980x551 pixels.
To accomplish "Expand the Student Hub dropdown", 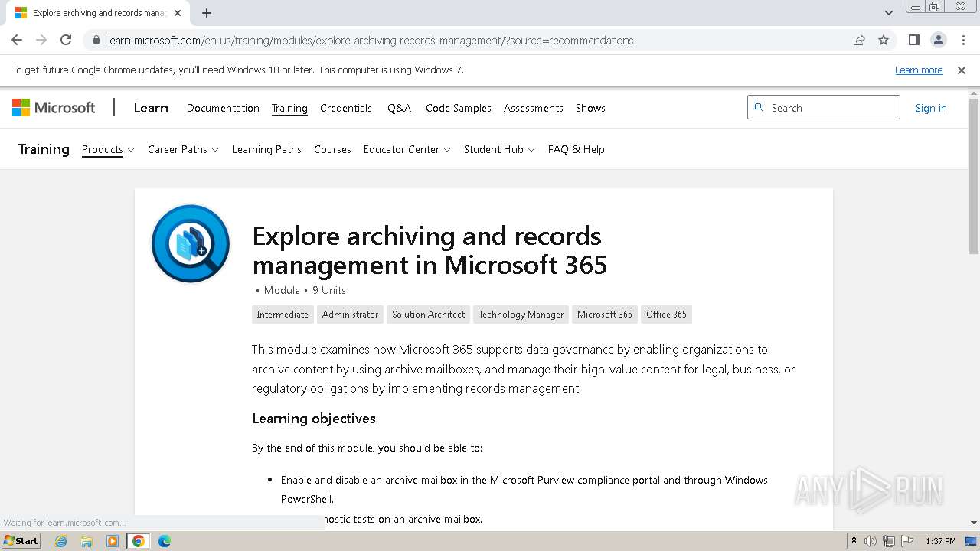I will tap(499, 149).
